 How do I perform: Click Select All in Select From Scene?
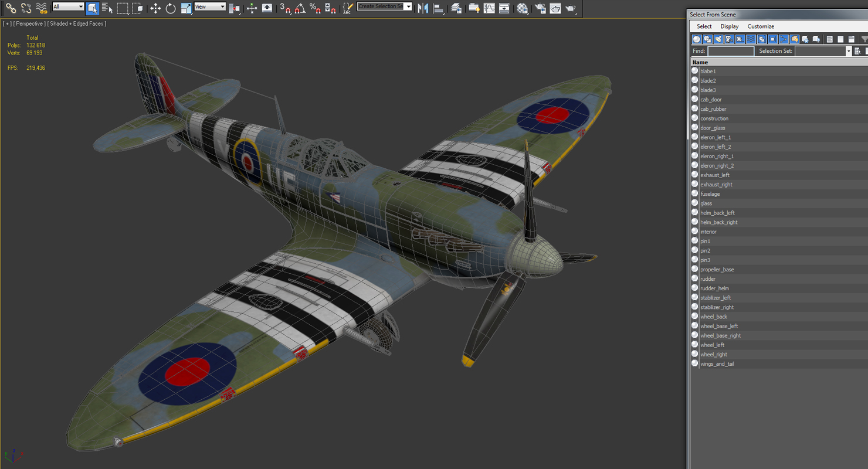829,39
